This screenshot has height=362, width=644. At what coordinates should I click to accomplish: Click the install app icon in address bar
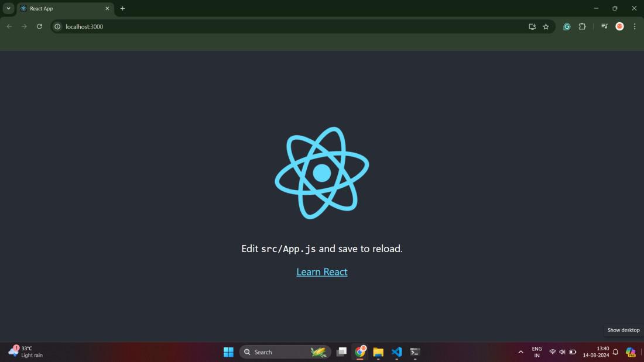click(532, 27)
